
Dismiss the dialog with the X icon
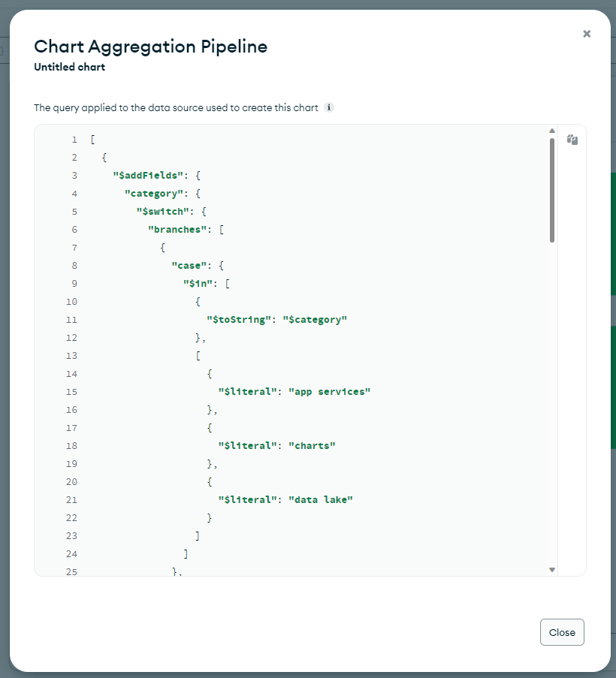pos(587,34)
